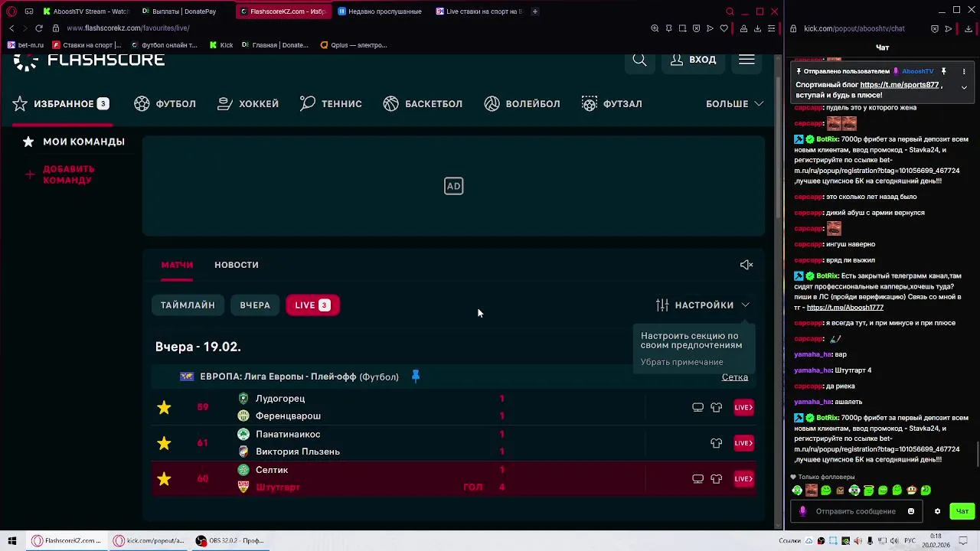Viewport: 980px width, 551px height.
Task: Open the Kick bookmark
Action: tap(221, 45)
